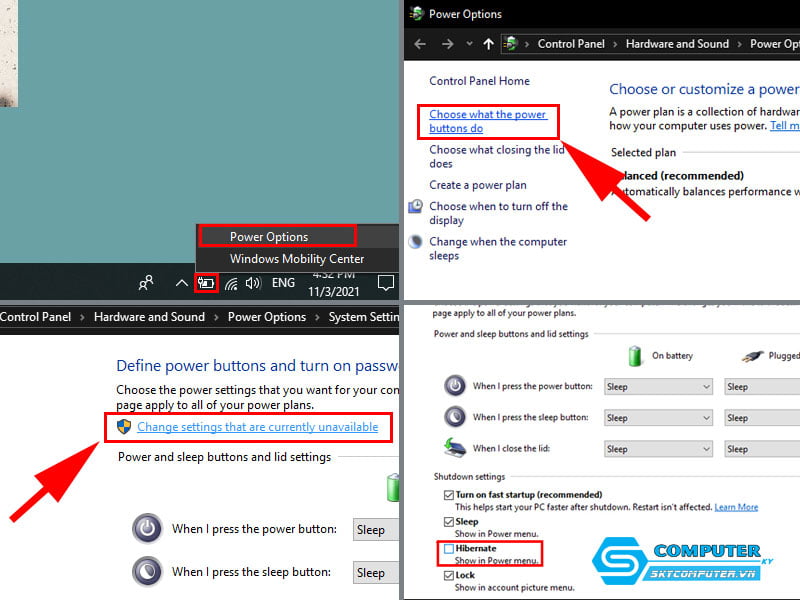The width and height of the screenshot is (800, 600).
Task: Expand the hidden icons chevron in system tray
Action: [181, 283]
